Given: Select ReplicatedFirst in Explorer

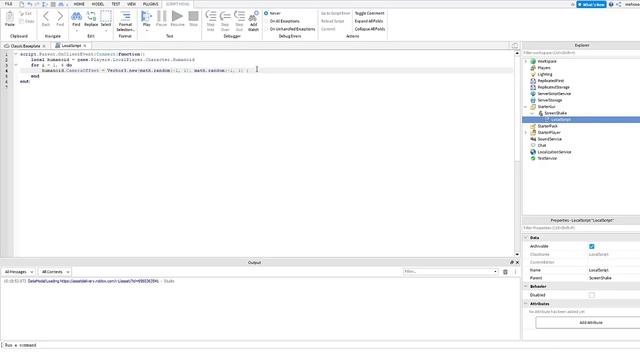Looking at the screenshot, I should coord(550,81).
